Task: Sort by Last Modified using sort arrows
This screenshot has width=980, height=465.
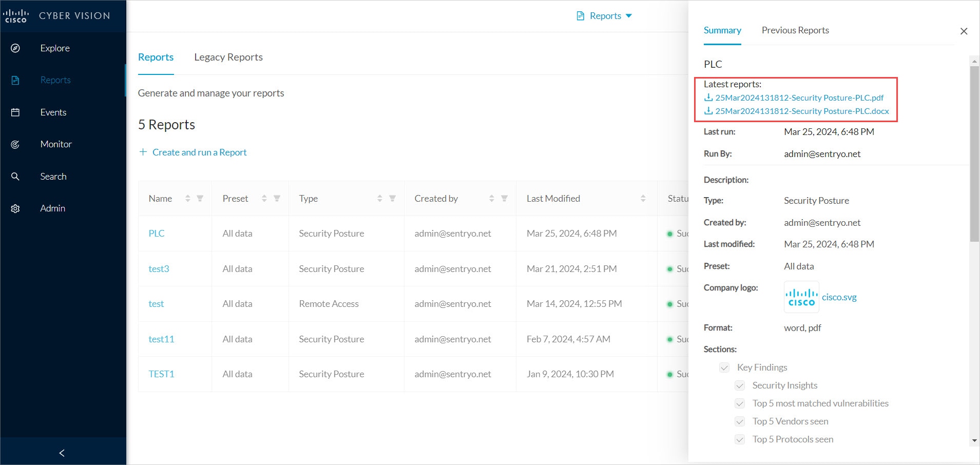Action: click(643, 199)
